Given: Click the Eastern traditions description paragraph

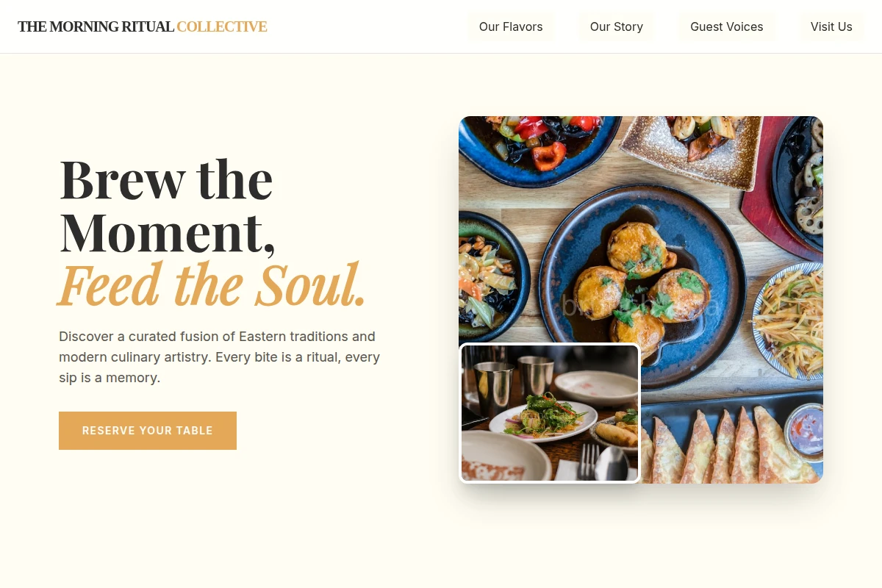Looking at the screenshot, I should point(219,357).
